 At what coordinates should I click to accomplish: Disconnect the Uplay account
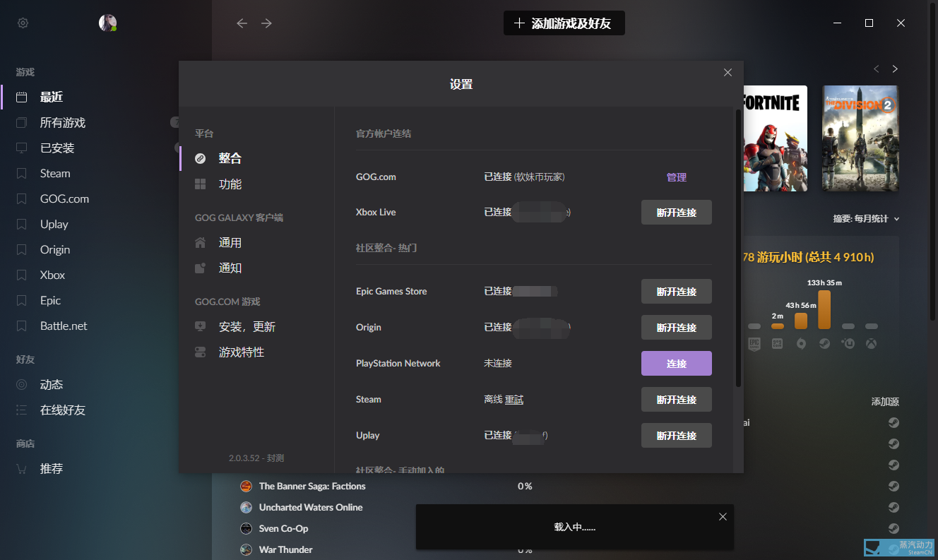click(x=677, y=436)
